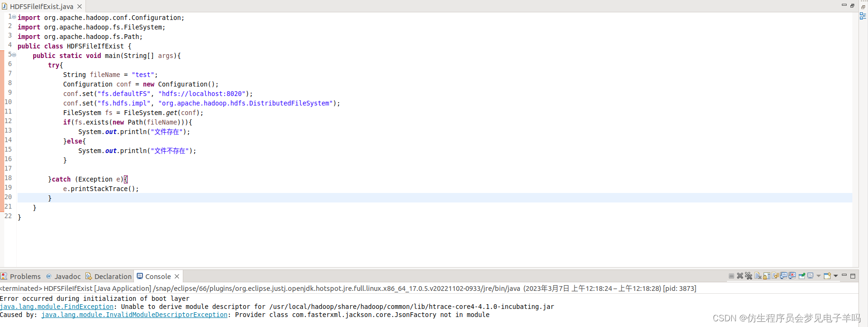868x327 pixels.
Task: Click import org.apache.hadoop.conf.Configuration line
Action: (101, 18)
